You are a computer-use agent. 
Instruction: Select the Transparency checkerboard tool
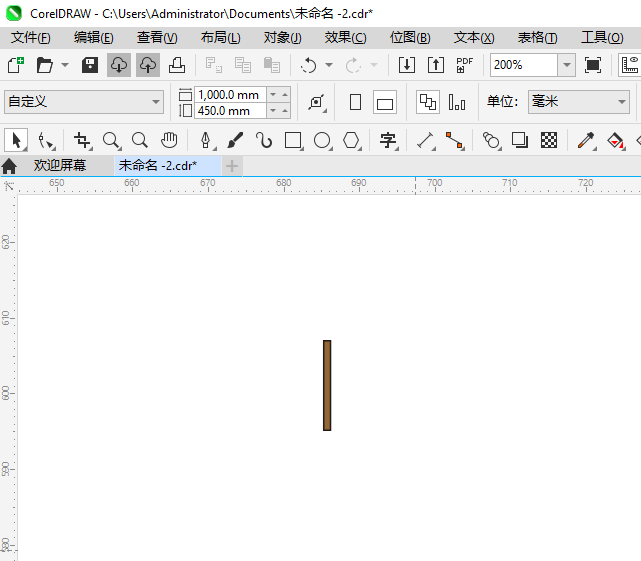pyautogui.click(x=549, y=141)
